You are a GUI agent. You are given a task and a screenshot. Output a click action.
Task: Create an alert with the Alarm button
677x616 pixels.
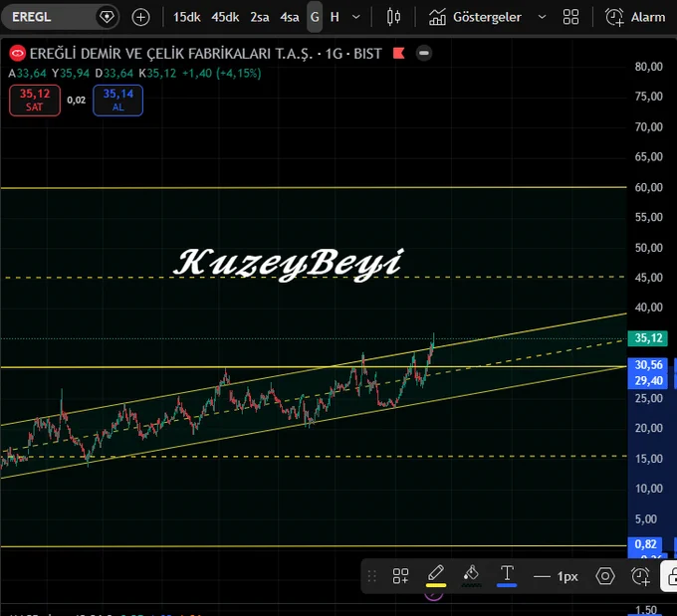[x=635, y=17]
